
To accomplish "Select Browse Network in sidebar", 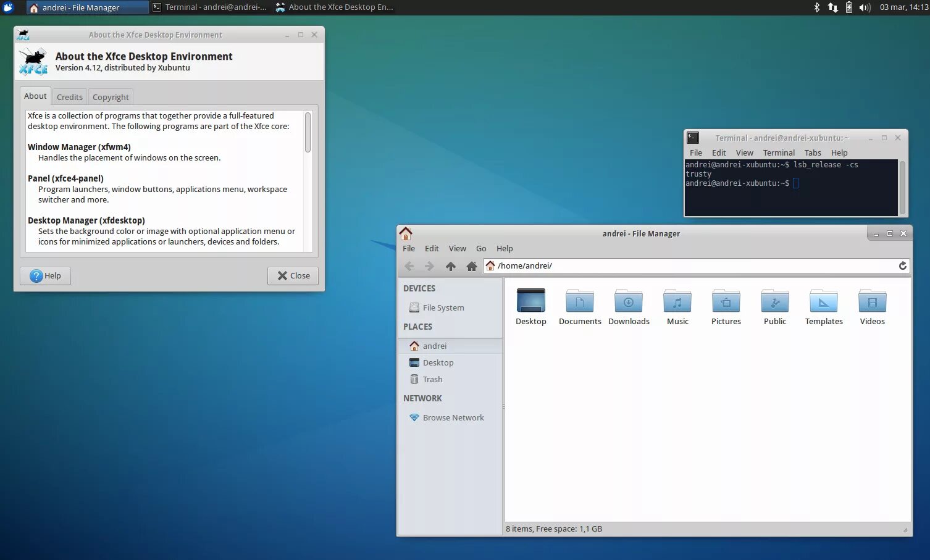I will (x=450, y=417).
